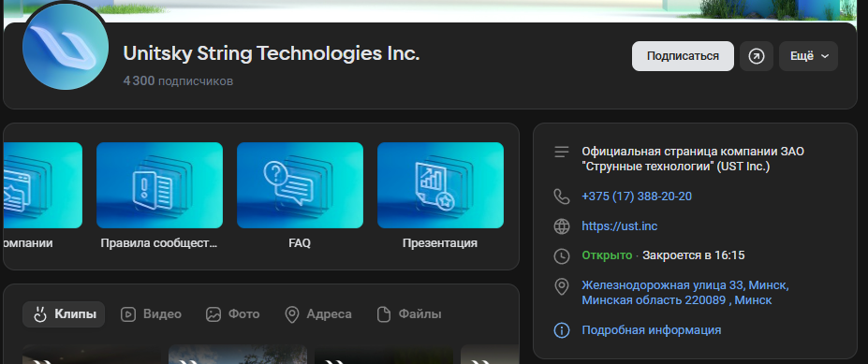Open Подробная информация link
This screenshot has height=364, width=868.
tap(651, 330)
